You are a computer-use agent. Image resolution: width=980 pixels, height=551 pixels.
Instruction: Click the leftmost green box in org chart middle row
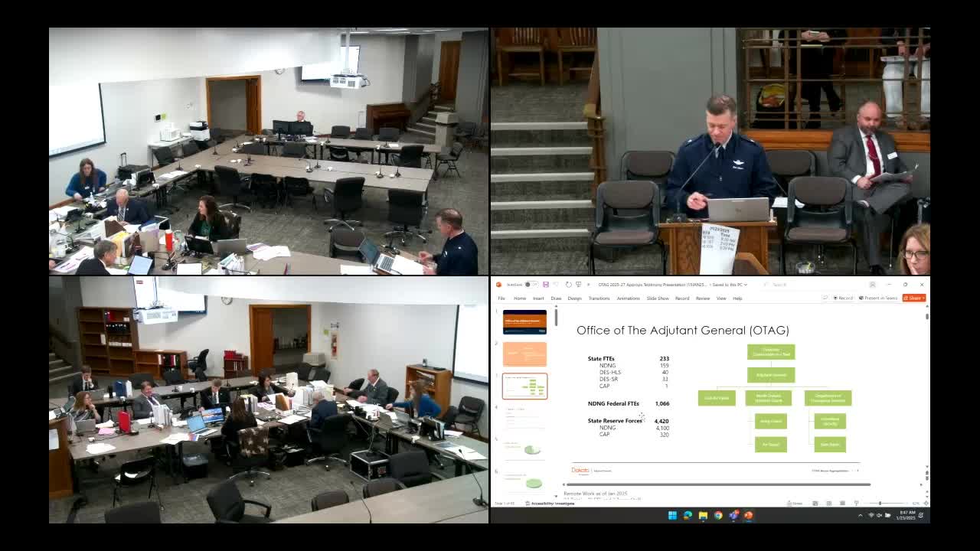click(x=717, y=398)
